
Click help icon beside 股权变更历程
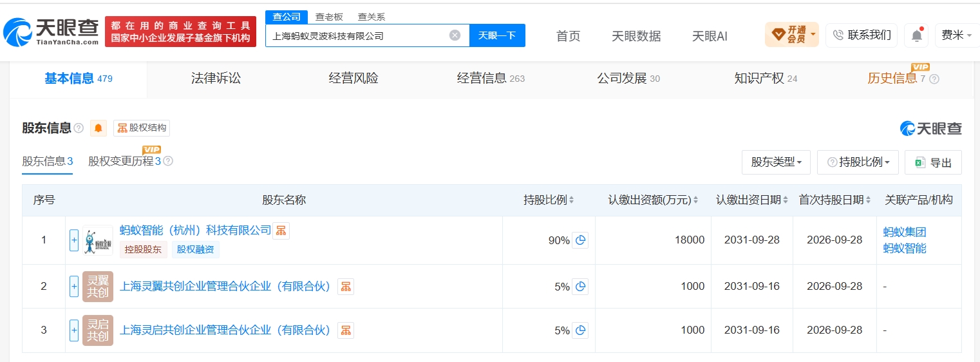(x=168, y=161)
